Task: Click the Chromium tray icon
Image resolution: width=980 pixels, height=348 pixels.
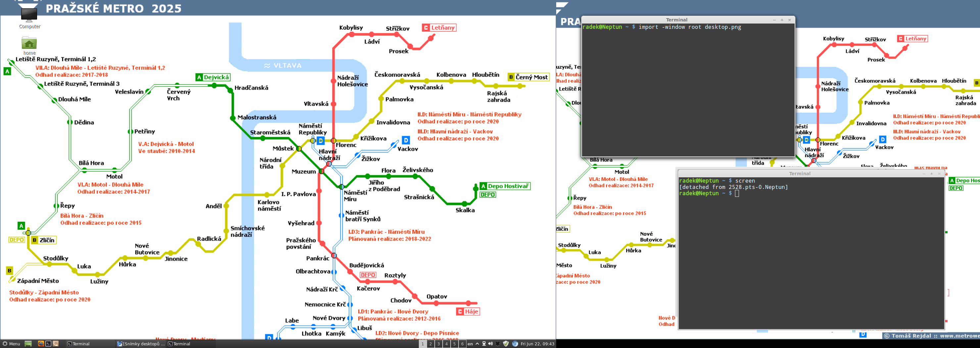Action: (x=515, y=344)
